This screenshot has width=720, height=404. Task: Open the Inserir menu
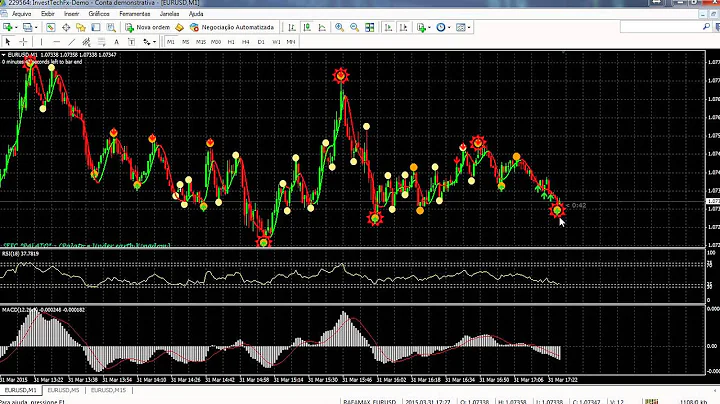coord(72,14)
